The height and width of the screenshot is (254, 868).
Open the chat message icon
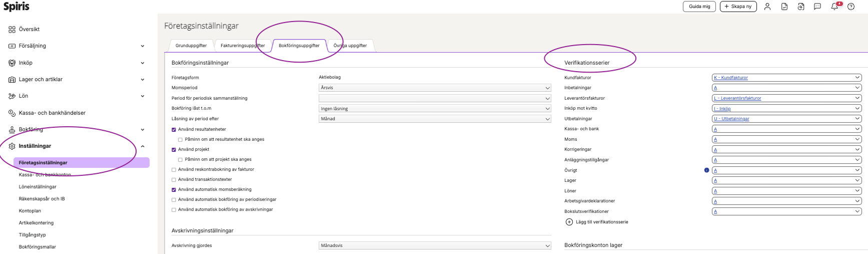pyautogui.click(x=817, y=7)
